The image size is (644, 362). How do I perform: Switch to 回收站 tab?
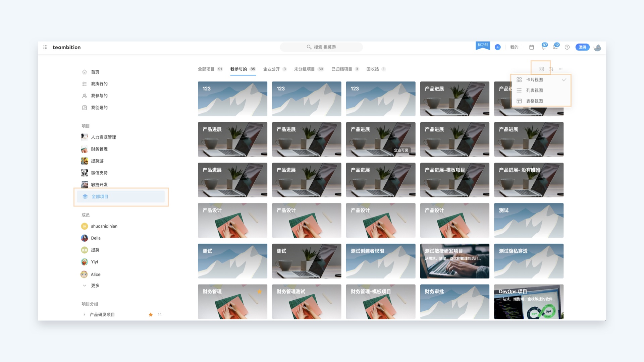click(x=376, y=69)
